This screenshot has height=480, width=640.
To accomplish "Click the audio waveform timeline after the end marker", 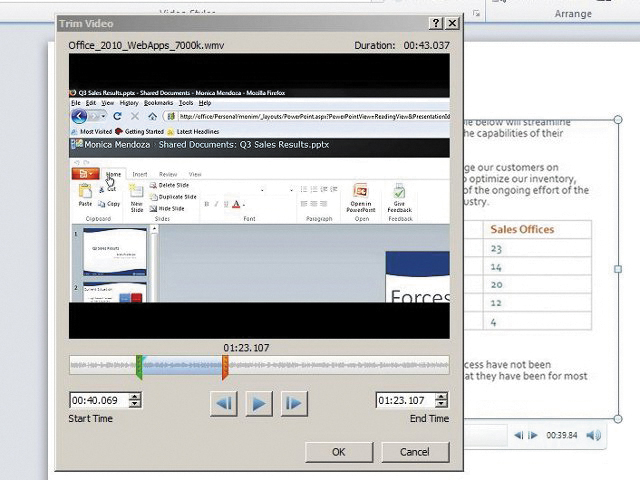I will click(x=339, y=365).
